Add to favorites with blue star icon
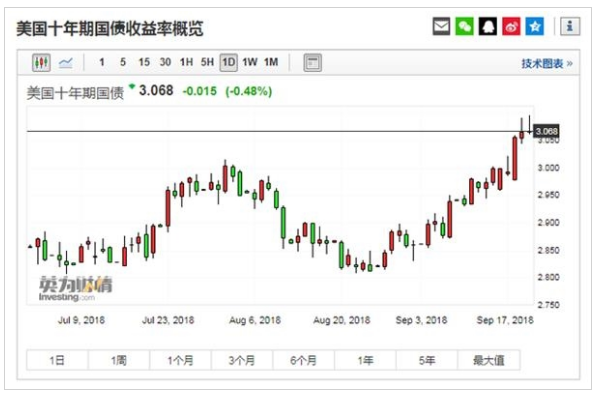Viewport: 599px width, 396px height. [534, 26]
